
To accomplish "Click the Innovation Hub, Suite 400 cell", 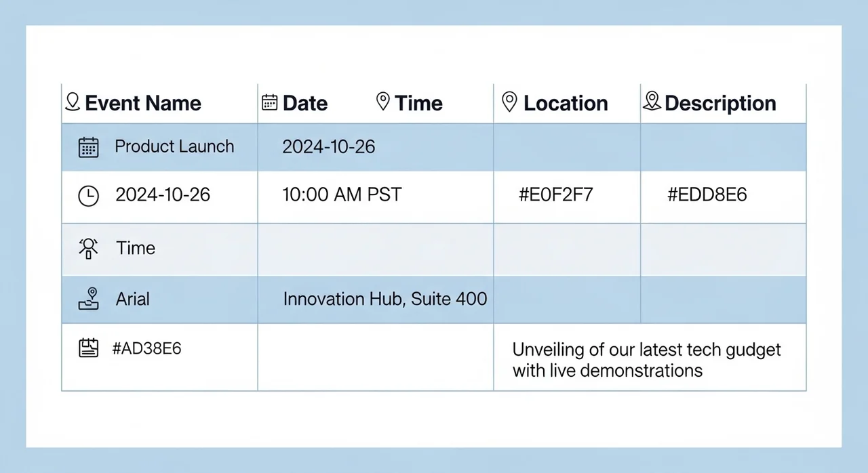I will (x=384, y=299).
